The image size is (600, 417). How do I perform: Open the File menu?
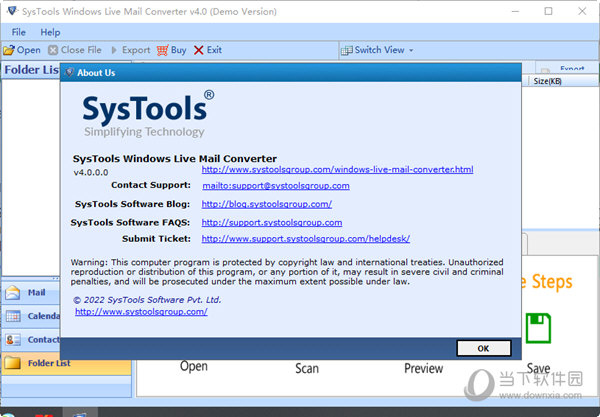tap(18, 32)
